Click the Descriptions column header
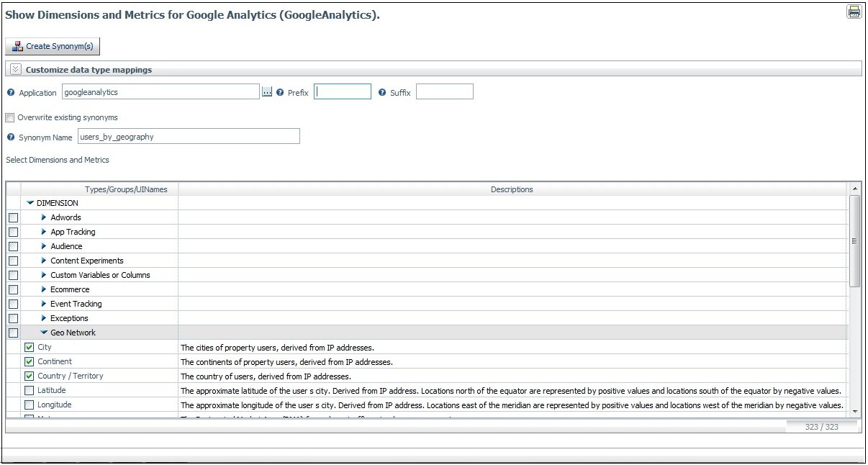The width and height of the screenshot is (868, 465). pyautogui.click(x=512, y=189)
